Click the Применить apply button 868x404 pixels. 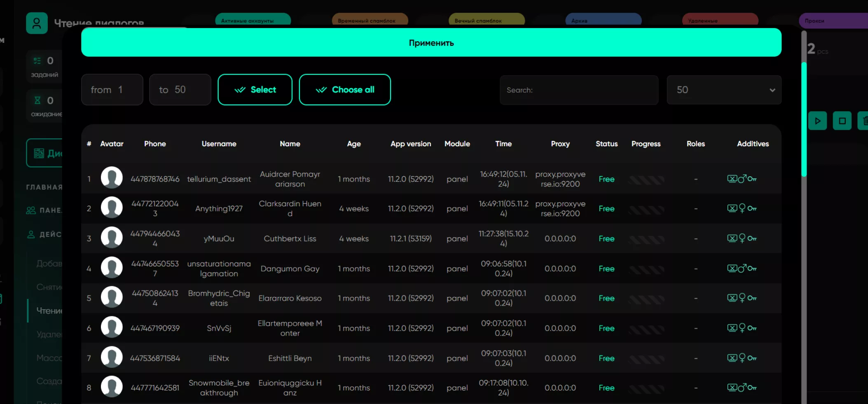(431, 42)
